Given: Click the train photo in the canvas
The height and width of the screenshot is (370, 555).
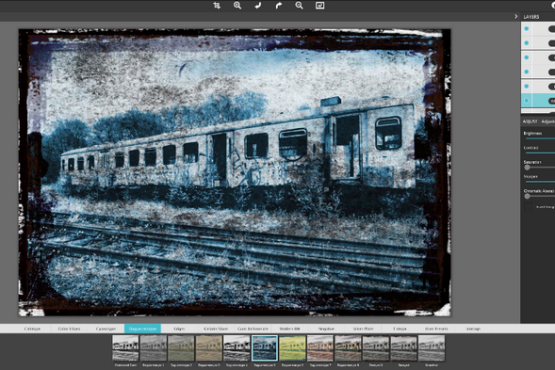Looking at the screenshot, I should [x=235, y=172].
